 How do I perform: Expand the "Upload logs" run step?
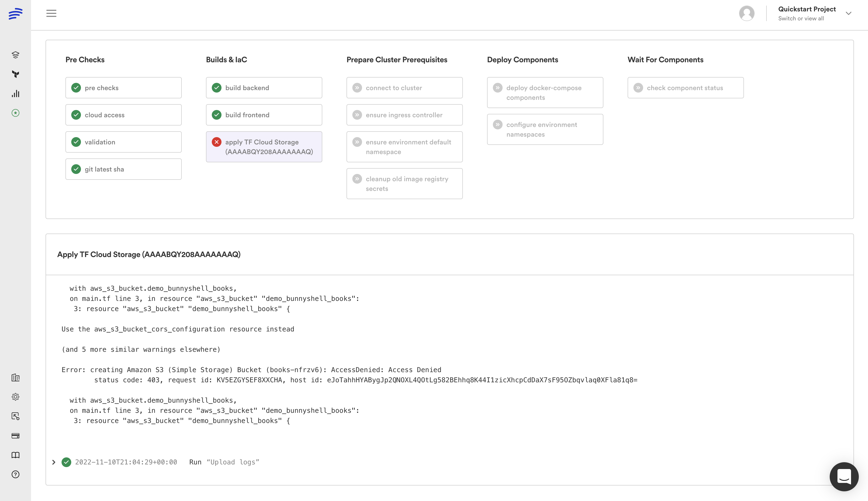pos(54,462)
